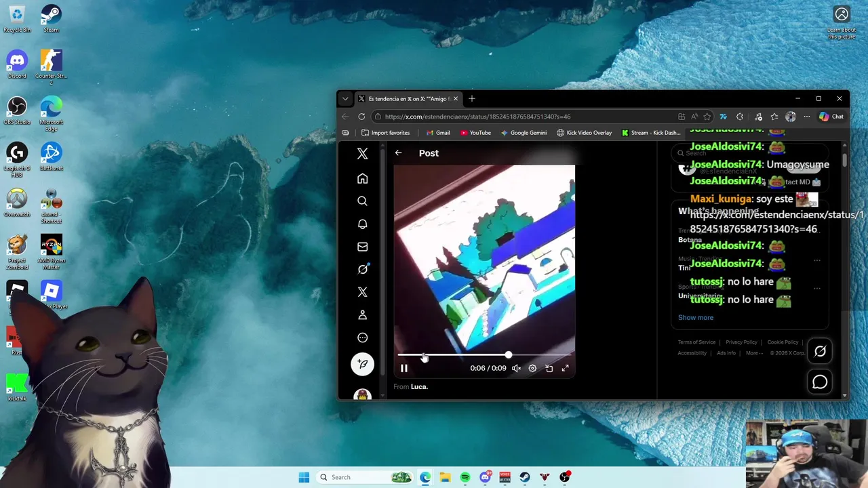
Task: Open Notifications bell in X sidebar
Action: pos(362,224)
